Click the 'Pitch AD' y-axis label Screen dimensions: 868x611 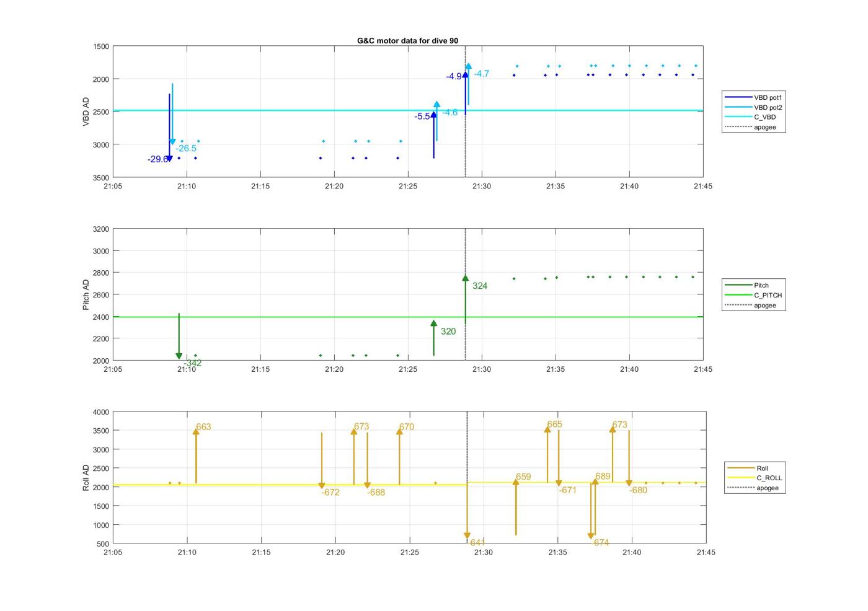(86, 294)
